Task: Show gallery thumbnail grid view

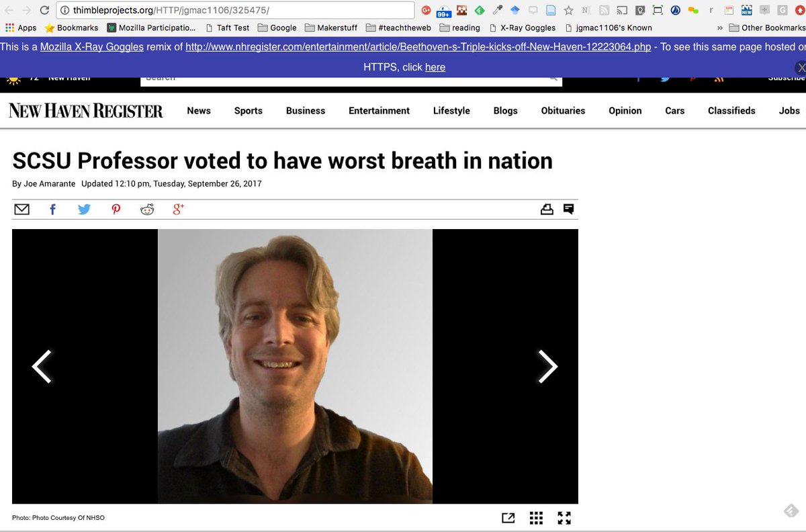Action: click(536, 518)
